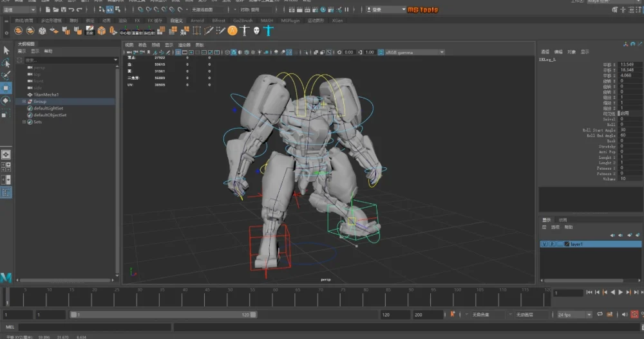Toggle color management icon beside sRGB gamma

click(381, 53)
